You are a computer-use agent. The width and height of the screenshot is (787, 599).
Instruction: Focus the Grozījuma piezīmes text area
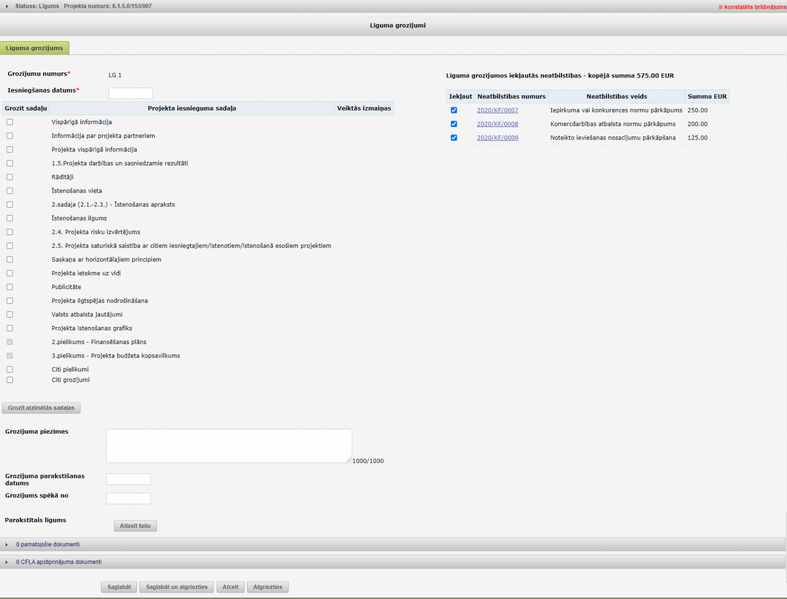(229, 446)
